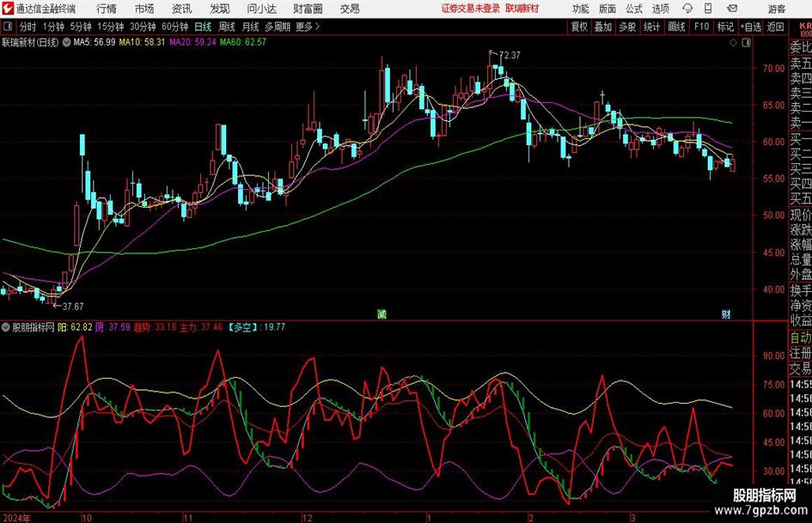The width and height of the screenshot is (812, 523).
Task: Switch to the 分时 chart tab
Action: coord(27,27)
